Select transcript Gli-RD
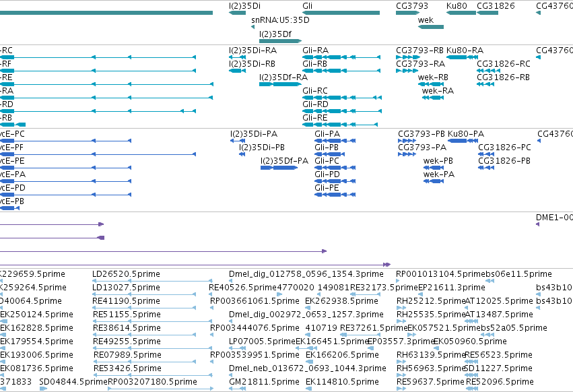 [x=315, y=104]
